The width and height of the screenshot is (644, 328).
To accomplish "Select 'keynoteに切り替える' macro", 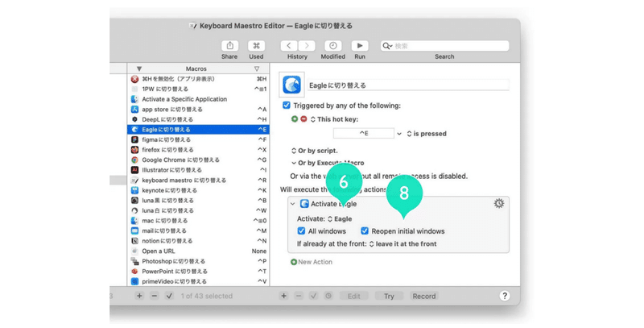I will pyautogui.click(x=198, y=190).
